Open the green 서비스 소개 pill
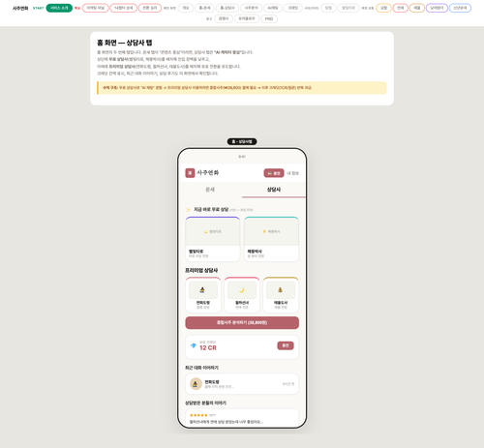Image resolution: width=484 pixels, height=448 pixels. click(x=59, y=8)
